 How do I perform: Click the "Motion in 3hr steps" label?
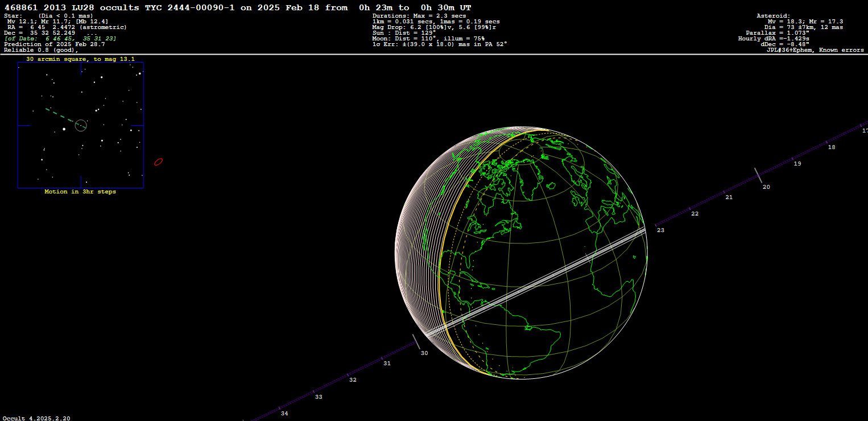click(x=80, y=192)
